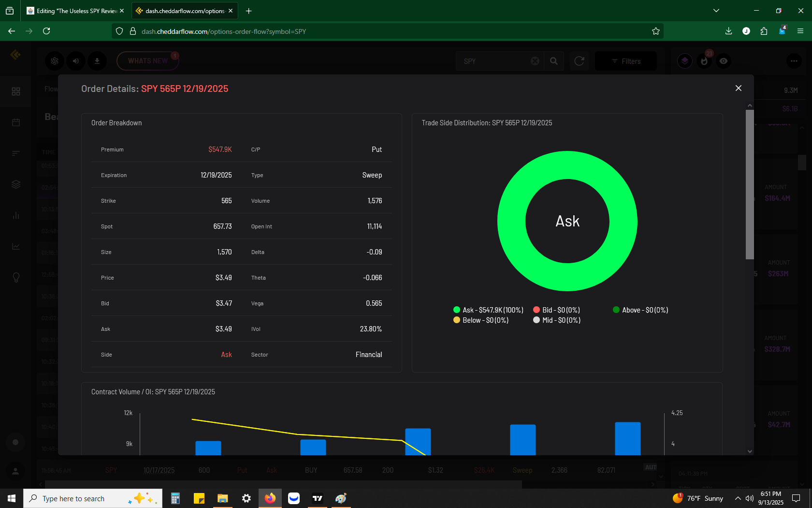Screen dimensions: 812x508
Task: Close the cheddarflow browser tab
Action: (231, 11)
